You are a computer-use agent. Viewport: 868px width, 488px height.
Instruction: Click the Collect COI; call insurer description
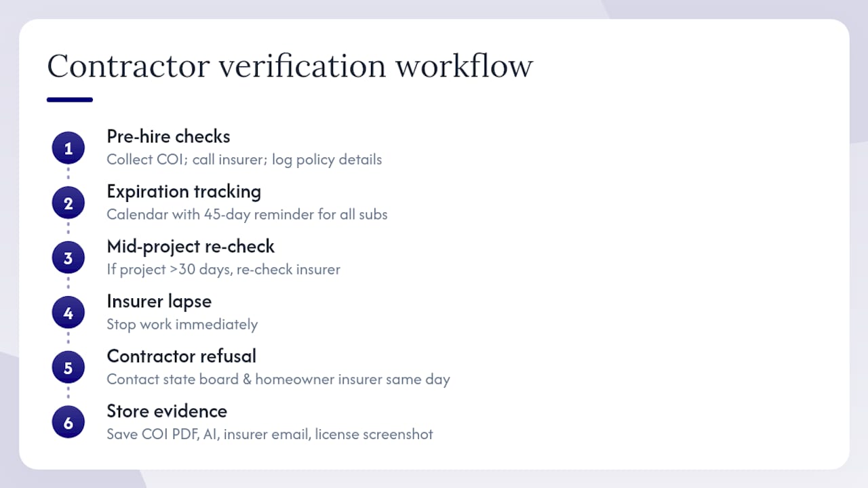click(244, 160)
